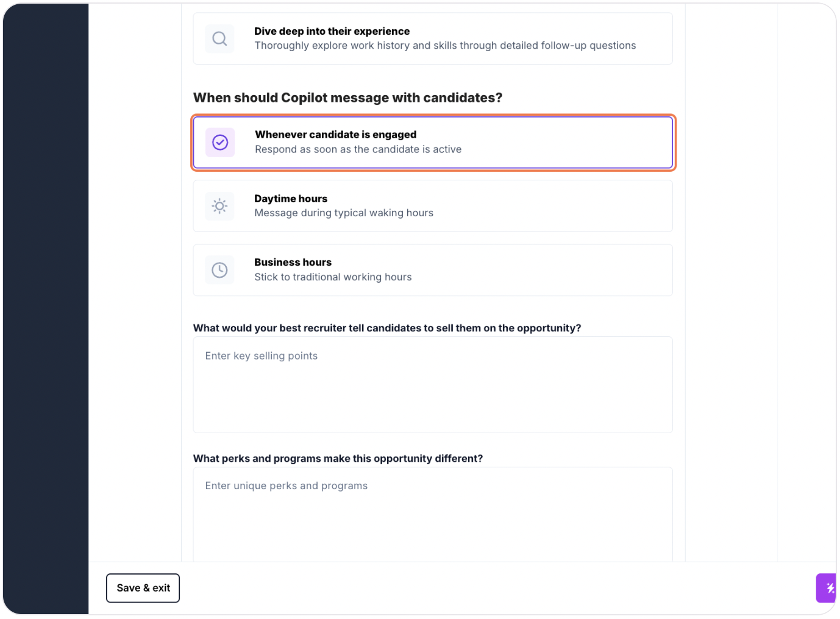Click 'Message during typical waking hours' description
The image size is (840, 619).
tap(344, 213)
